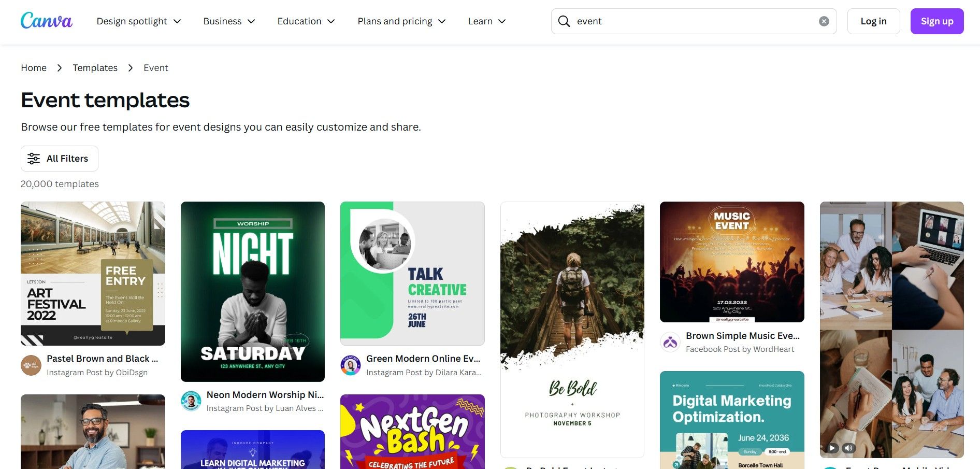980x469 pixels.
Task: Go to the Home breadcrumb
Action: coord(34,68)
